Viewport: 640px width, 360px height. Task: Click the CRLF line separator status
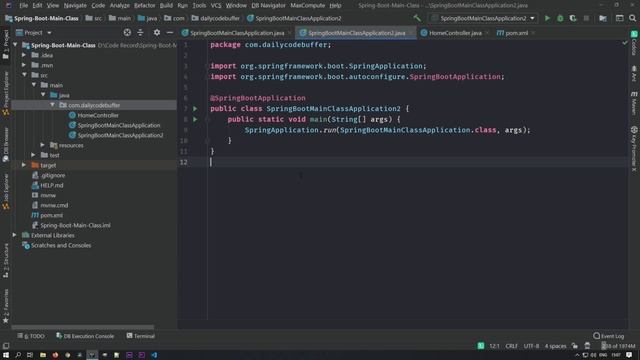point(511,346)
